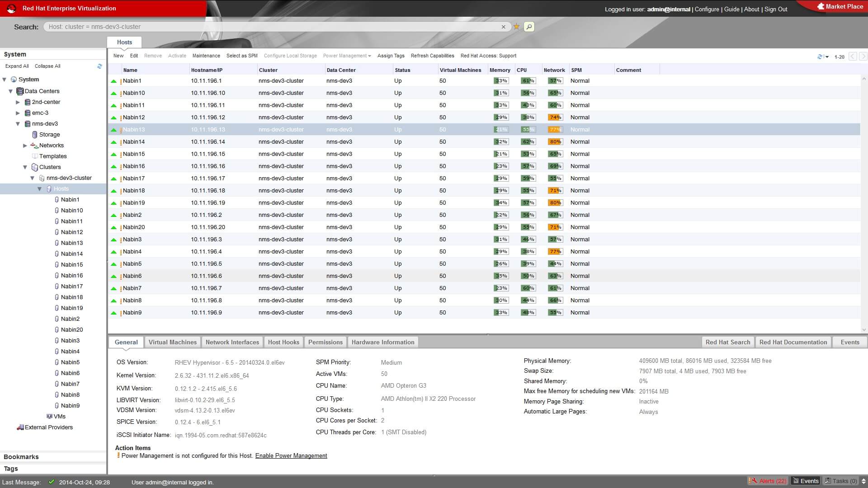The width and height of the screenshot is (868, 488).
Task: Click the up-status arrow for Nabin1 row
Action: (x=113, y=81)
